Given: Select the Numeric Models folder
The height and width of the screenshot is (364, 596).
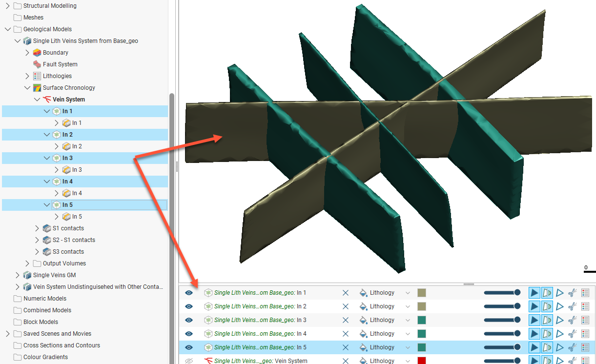Looking at the screenshot, I should [x=44, y=299].
